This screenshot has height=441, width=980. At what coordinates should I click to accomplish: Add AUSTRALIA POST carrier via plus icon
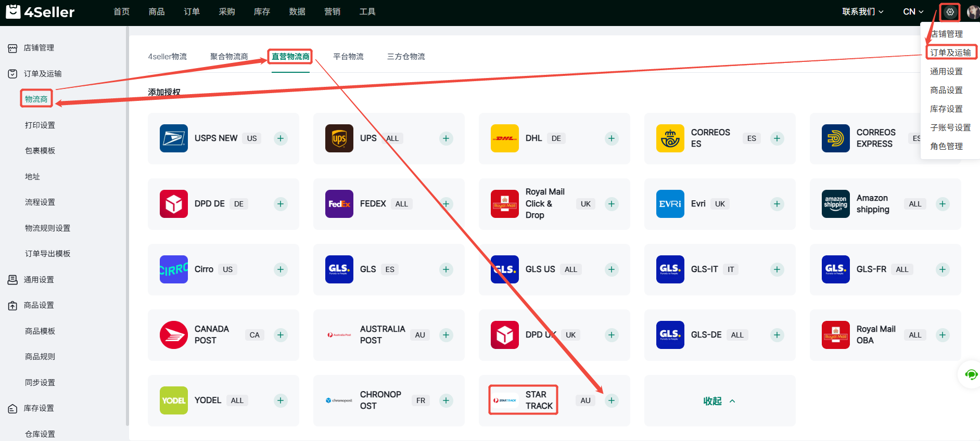446,335
